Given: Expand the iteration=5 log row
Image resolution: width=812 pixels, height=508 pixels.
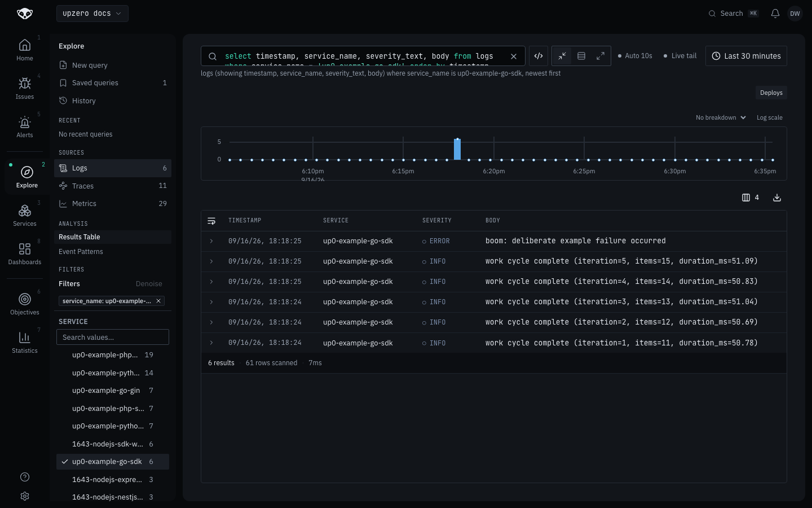Looking at the screenshot, I should pyautogui.click(x=211, y=261).
